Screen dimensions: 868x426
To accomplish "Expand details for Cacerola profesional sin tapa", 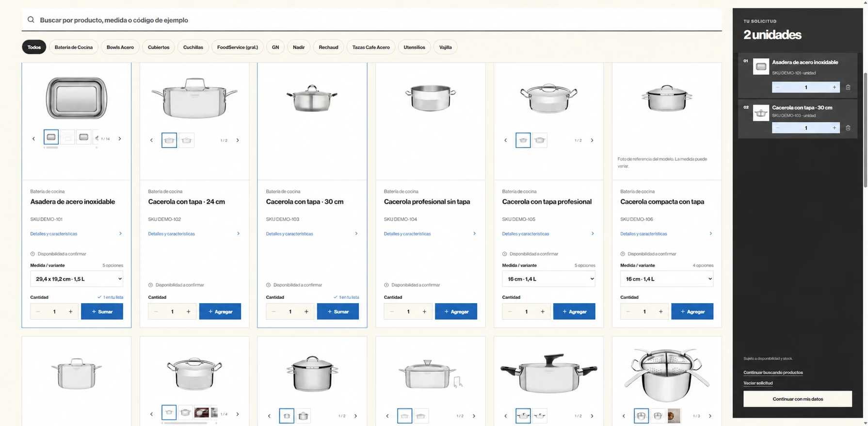I will point(430,234).
